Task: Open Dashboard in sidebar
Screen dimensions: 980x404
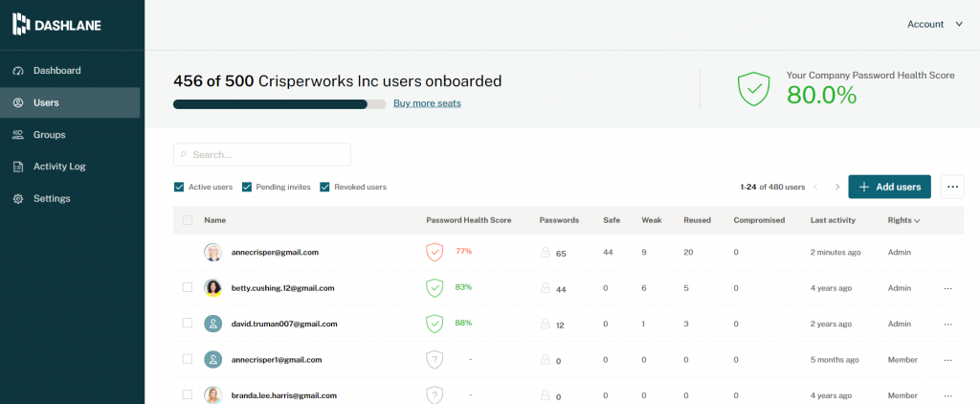Action: click(x=70, y=71)
